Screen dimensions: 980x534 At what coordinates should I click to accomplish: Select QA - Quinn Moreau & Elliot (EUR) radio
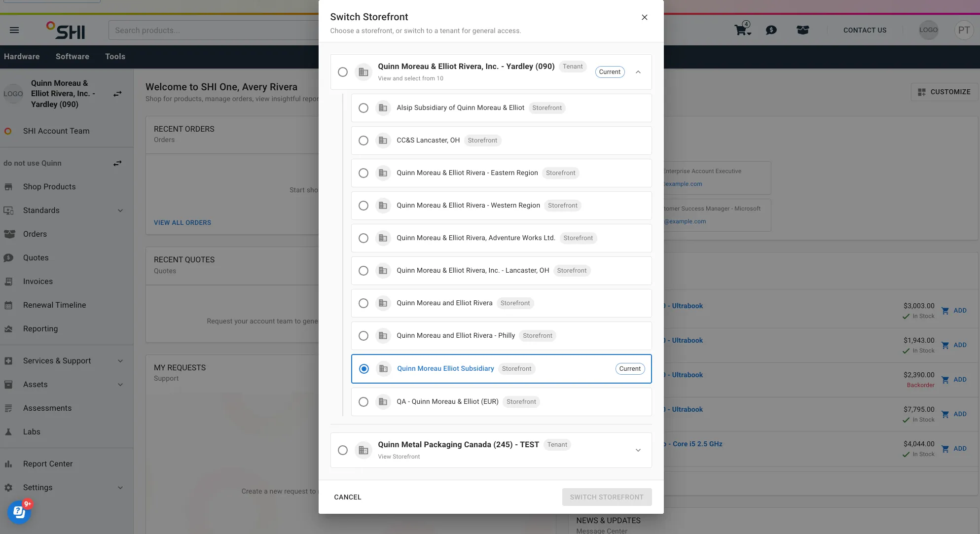coord(363,402)
